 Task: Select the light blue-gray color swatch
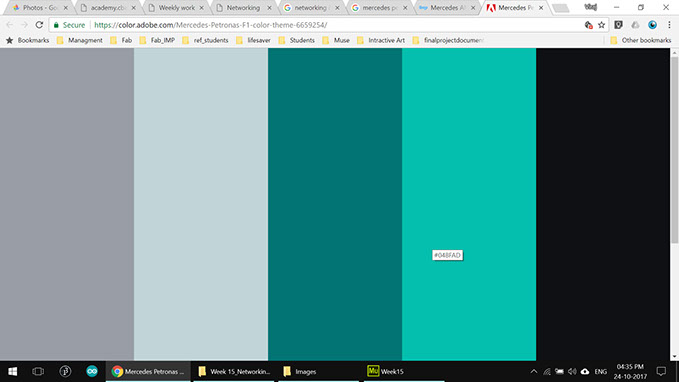click(x=201, y=204)
